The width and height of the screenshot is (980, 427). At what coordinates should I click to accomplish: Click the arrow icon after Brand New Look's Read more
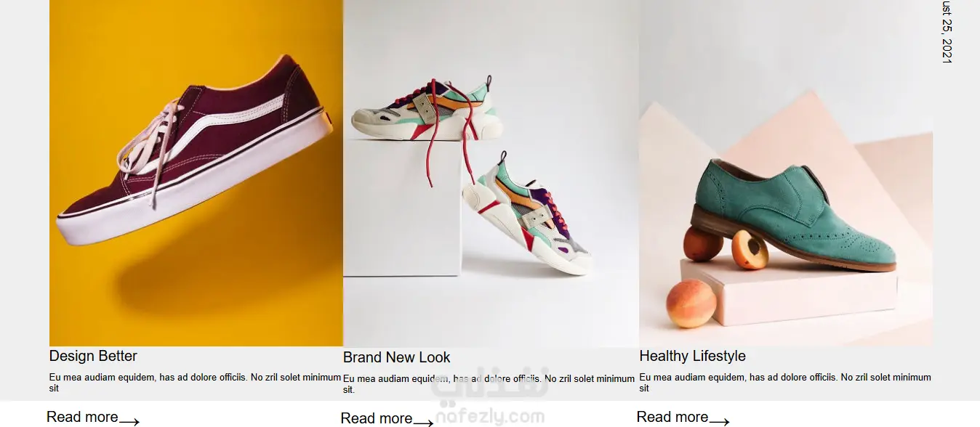coord(423,422)
